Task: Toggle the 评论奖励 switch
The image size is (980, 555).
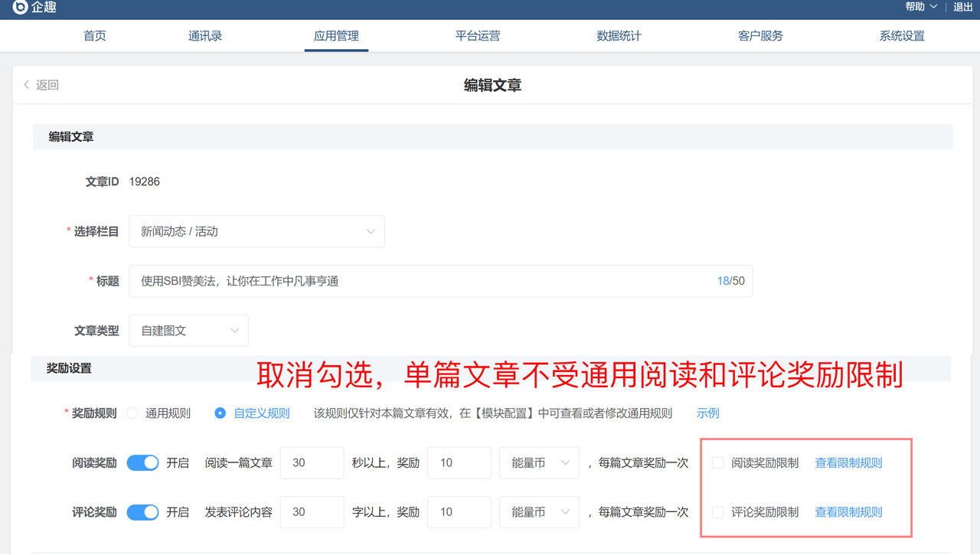Action: click(x=142, y=512)
